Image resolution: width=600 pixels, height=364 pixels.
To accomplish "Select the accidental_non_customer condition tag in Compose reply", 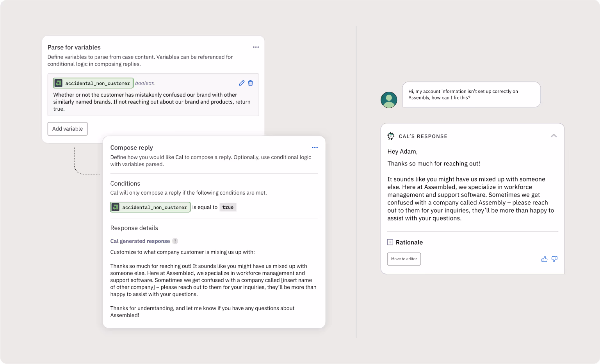I will coord(150,207).
